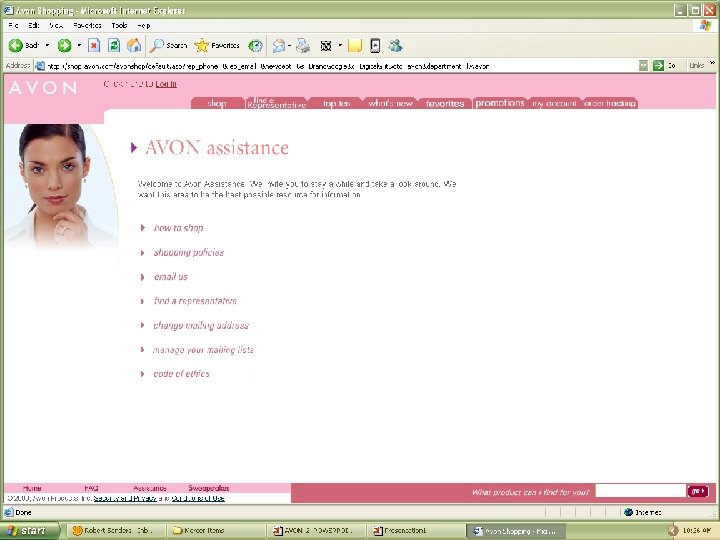
Task: Open the Help menu
Action: click(x=144, y=25)
